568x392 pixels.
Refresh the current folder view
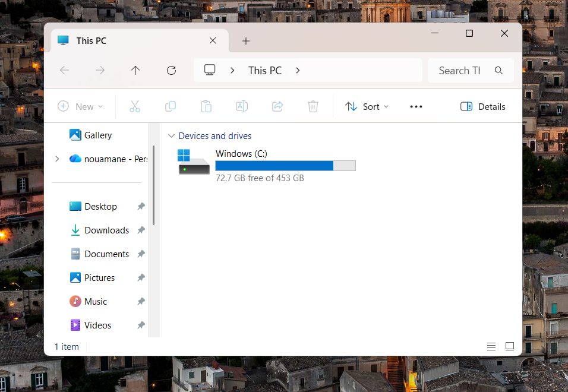point(171,71)
